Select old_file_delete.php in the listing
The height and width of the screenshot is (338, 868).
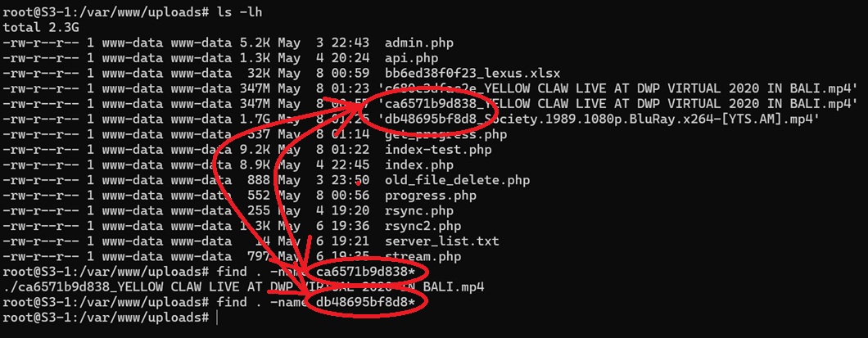457,180
